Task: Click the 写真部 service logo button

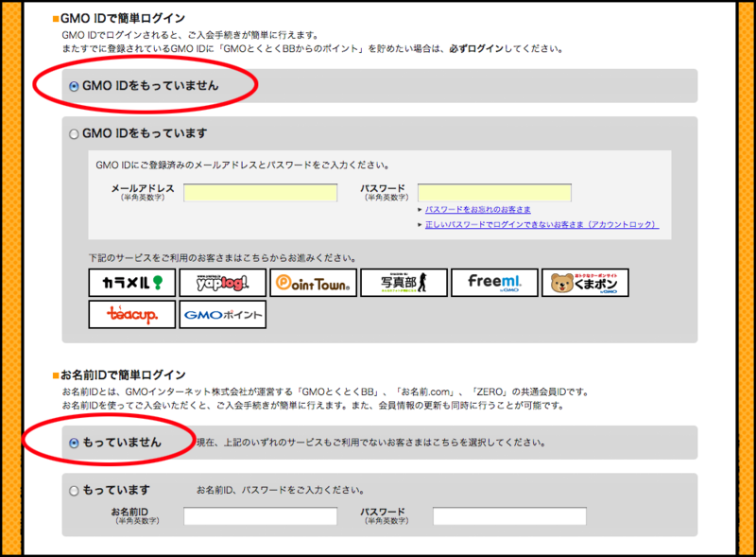Action: click(x=404, y=283)
